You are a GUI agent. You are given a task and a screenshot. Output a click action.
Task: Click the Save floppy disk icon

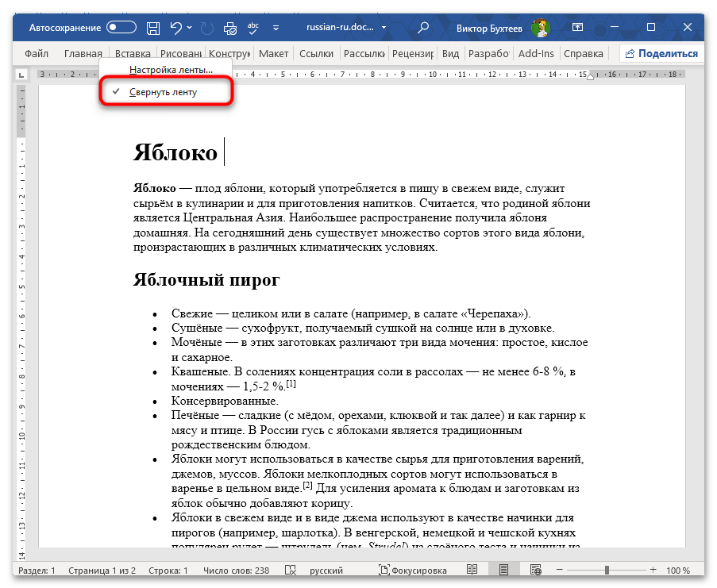[152, 28]
